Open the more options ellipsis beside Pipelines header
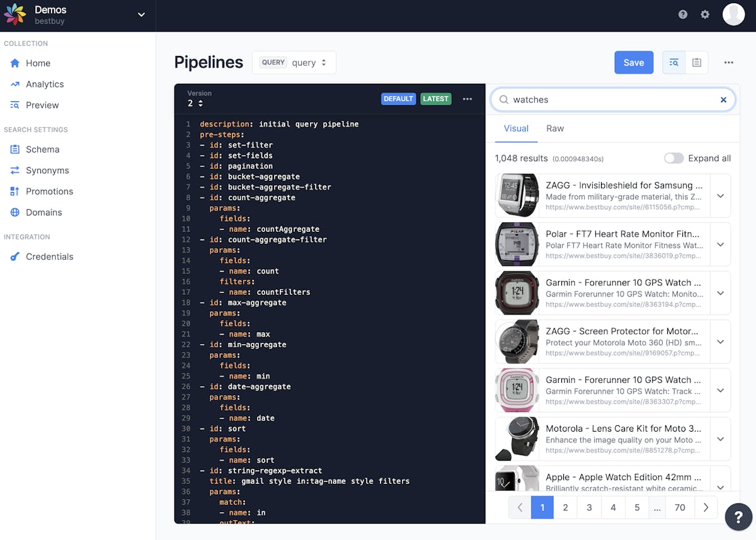 pos(729,62)
